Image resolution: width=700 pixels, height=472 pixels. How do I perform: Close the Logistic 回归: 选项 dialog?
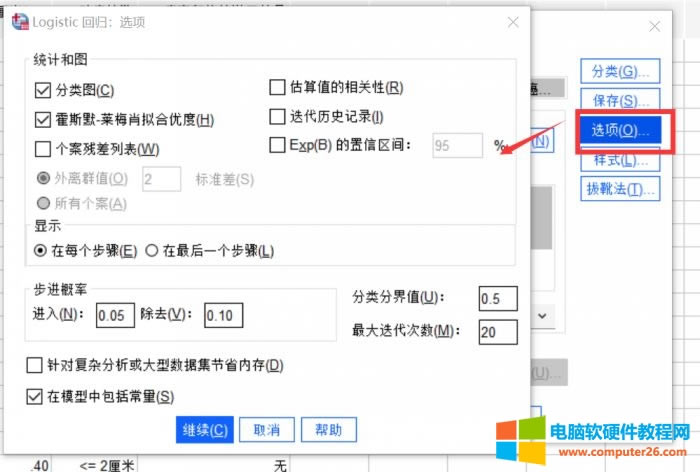(513, 23)
